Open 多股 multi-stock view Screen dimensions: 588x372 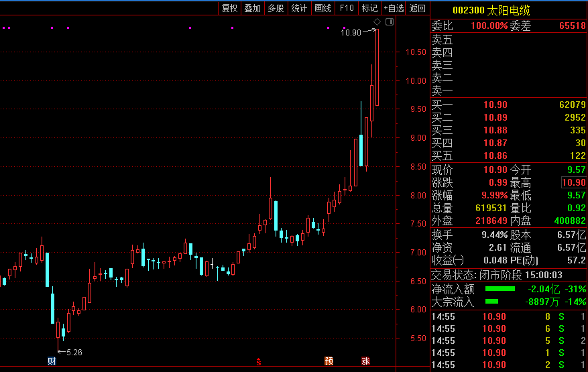tap(276, 8)
